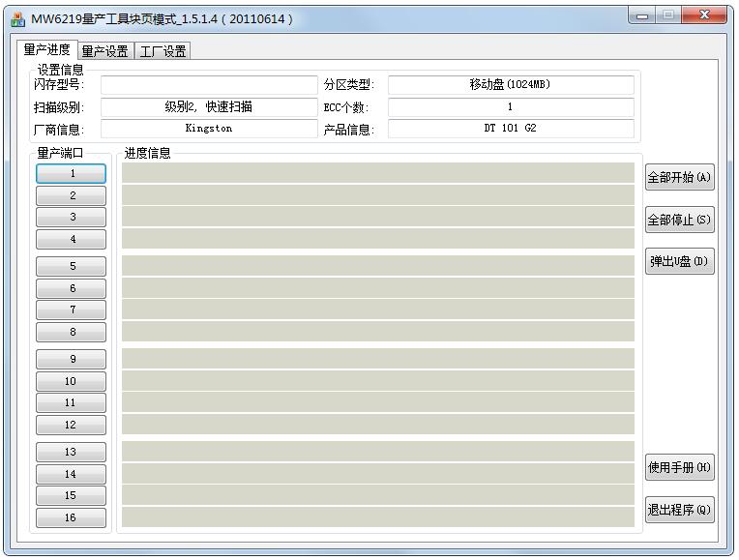Select port button 7
This screenshot has height=560, width=739.
coord(72,310)
